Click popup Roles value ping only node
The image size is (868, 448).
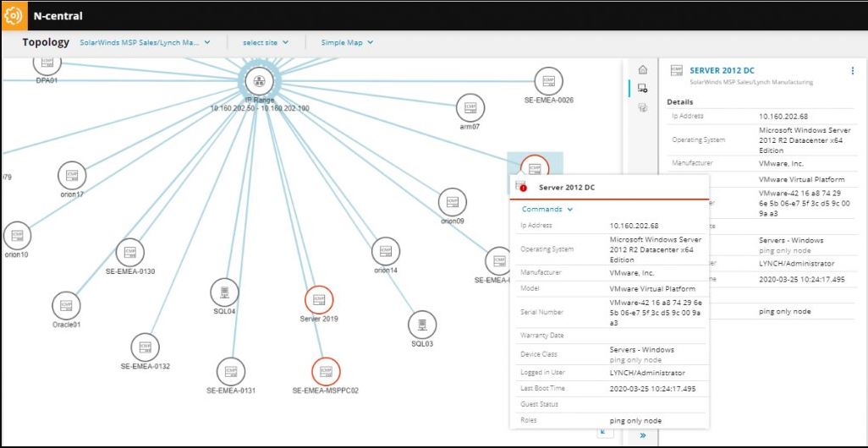(635, 421)
